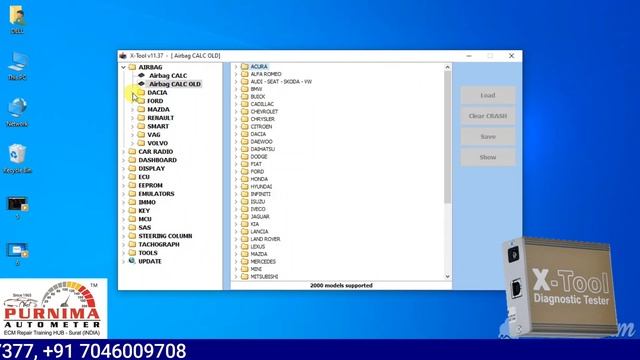Click the VAG folder icon

click(x=141, y=135)
